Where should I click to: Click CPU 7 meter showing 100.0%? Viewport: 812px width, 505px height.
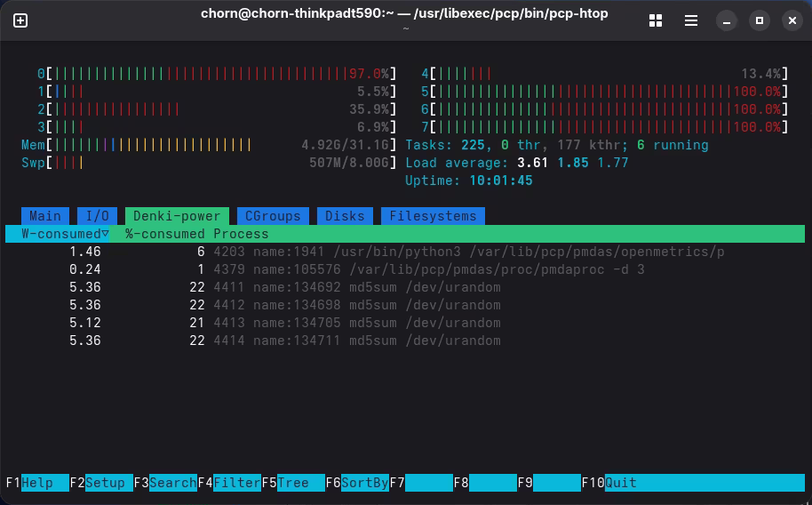tap(605, 127)
